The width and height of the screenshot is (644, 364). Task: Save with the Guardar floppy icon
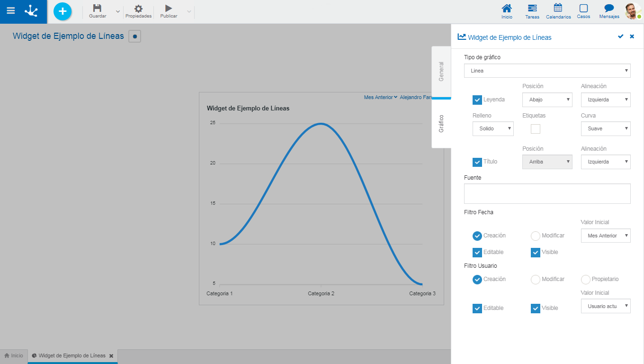pyautogui.click(x=98, y=8)
